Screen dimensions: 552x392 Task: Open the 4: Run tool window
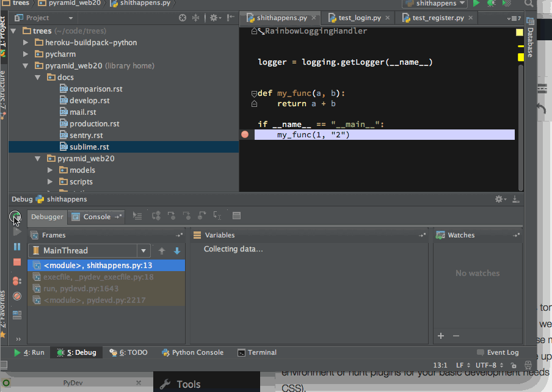(29, 352)
